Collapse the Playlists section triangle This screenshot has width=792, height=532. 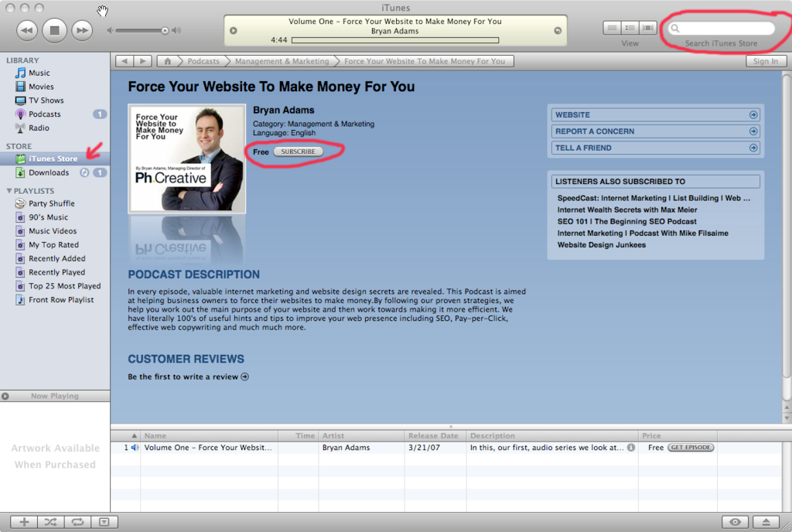9,191
